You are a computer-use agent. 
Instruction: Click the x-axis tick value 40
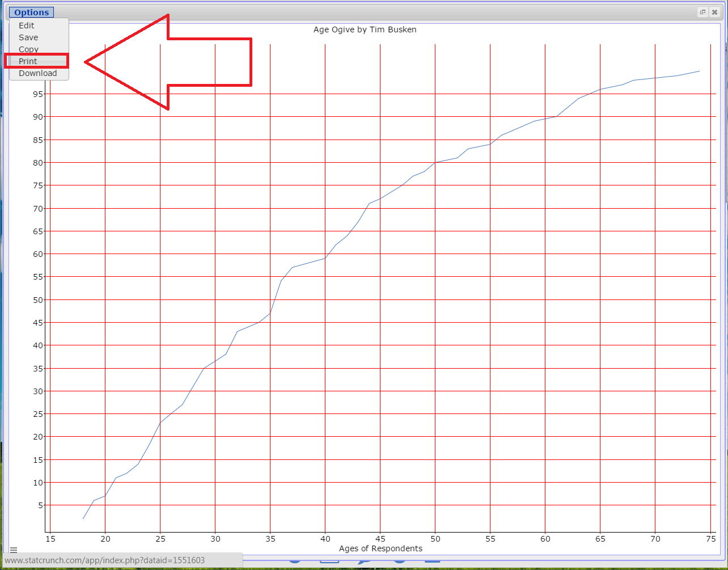(325, 538)
